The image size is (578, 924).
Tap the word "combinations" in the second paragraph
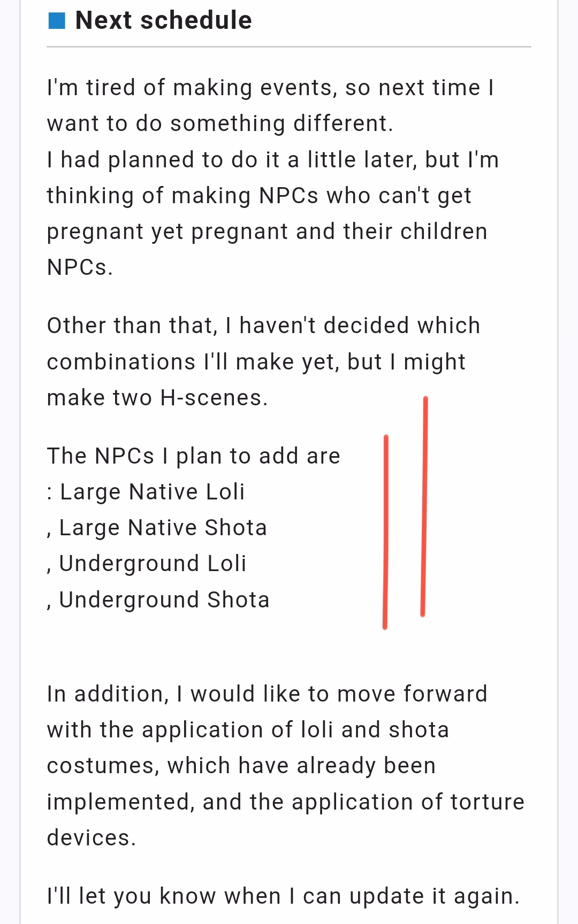pos(121,362)
